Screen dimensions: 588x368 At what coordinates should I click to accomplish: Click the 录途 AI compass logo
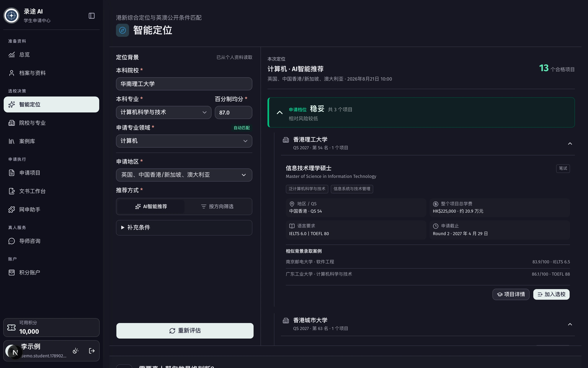[11, 16]
